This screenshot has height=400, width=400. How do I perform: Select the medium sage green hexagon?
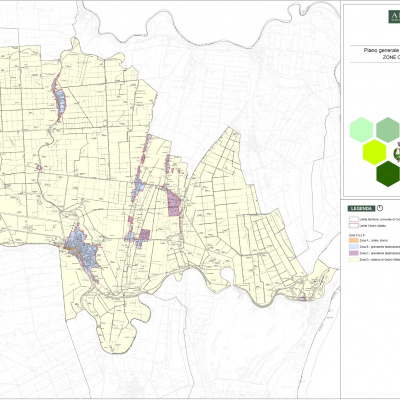[388, 130]
